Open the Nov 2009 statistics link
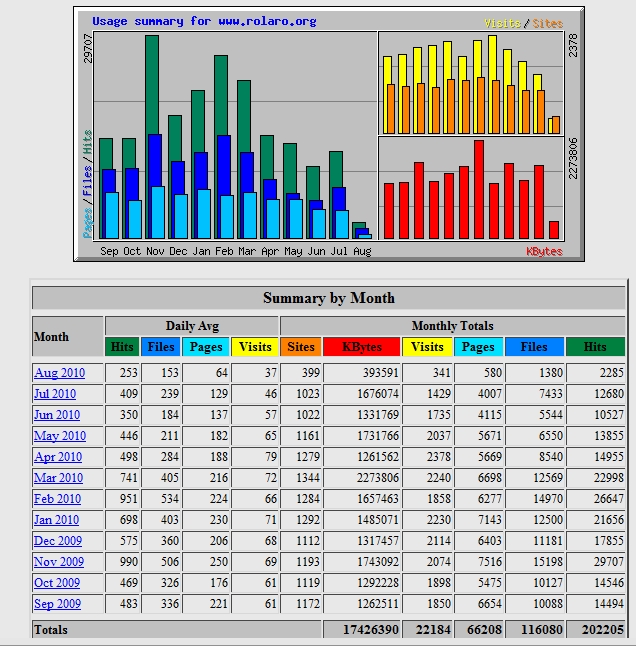Viewport: 636px width, 647px height. (58, 562)
